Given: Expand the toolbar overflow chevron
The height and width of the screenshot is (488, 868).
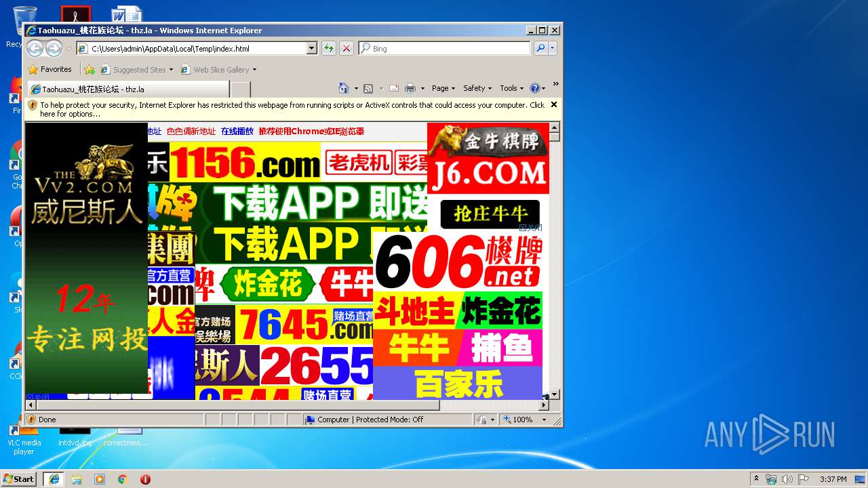Looking at the screenshot, I should coord(555,84).
